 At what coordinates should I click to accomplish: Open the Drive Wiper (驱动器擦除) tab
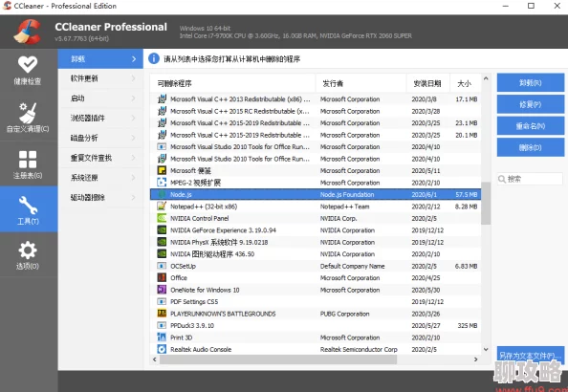click(100, 198)
